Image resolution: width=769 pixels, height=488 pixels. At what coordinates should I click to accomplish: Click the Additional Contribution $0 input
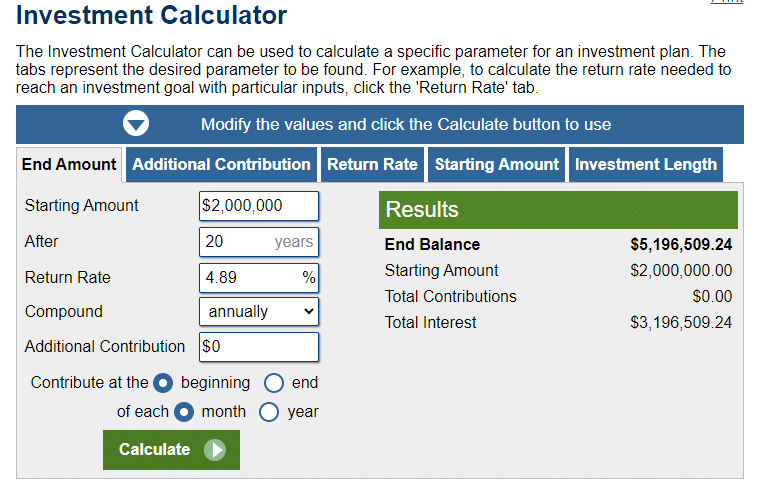pos(259,347)
